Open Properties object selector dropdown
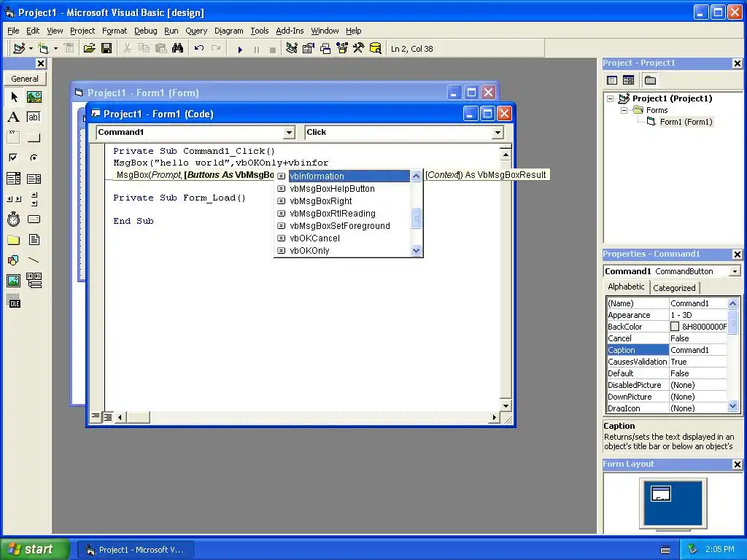Screen dimensions: 747x560 pos(735,271)
